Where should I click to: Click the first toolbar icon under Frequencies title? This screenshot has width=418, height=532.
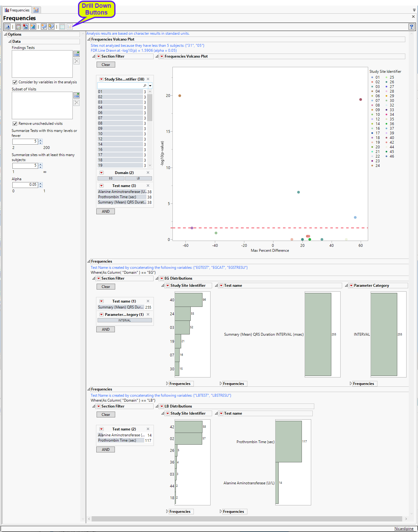coord(7,27)
